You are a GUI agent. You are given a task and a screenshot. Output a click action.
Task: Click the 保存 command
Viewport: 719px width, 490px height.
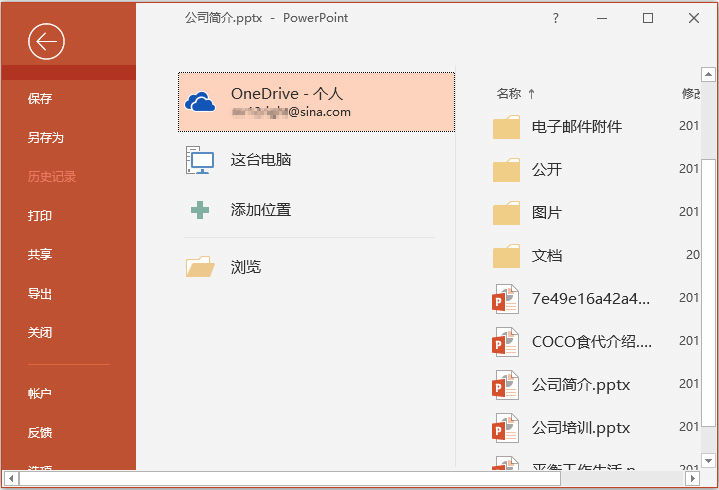(x=39, y=99)
